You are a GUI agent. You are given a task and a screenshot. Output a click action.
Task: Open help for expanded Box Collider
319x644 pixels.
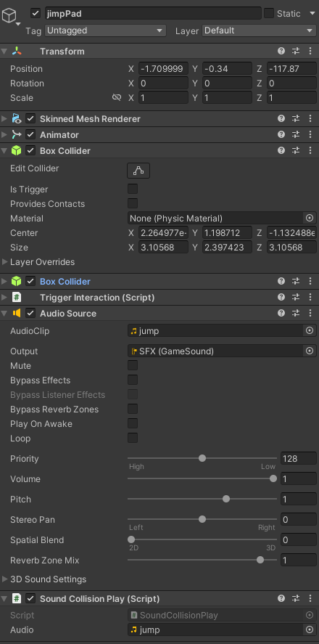281,151
